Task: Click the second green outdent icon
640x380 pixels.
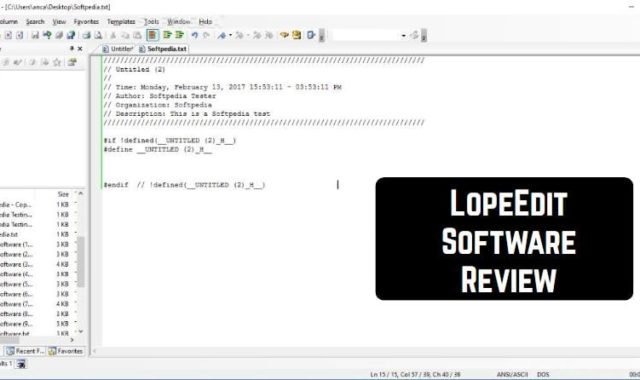Action: (180, 35)
